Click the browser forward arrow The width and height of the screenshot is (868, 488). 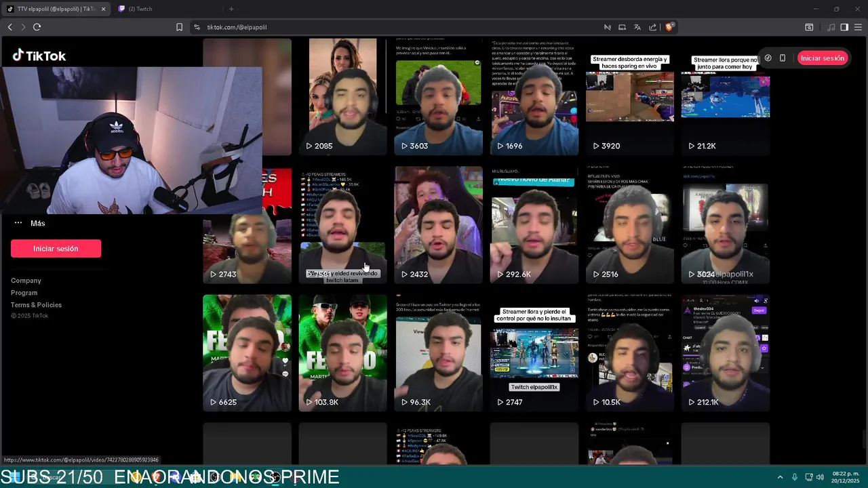coord(23,27)
